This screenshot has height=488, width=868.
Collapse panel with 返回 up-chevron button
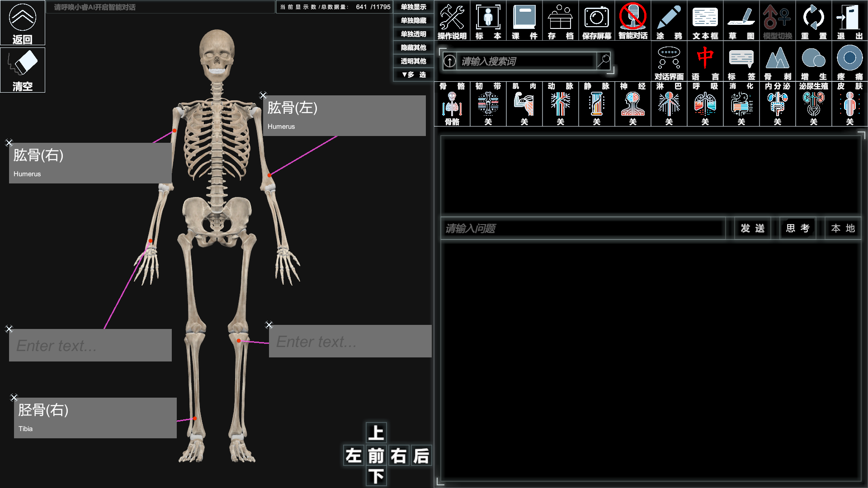(23, 23)
